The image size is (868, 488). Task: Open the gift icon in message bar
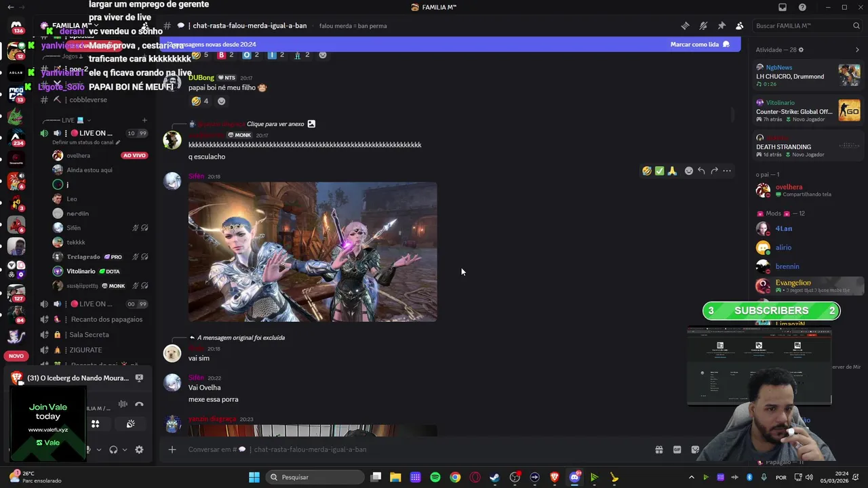click(x=658, y=449)
